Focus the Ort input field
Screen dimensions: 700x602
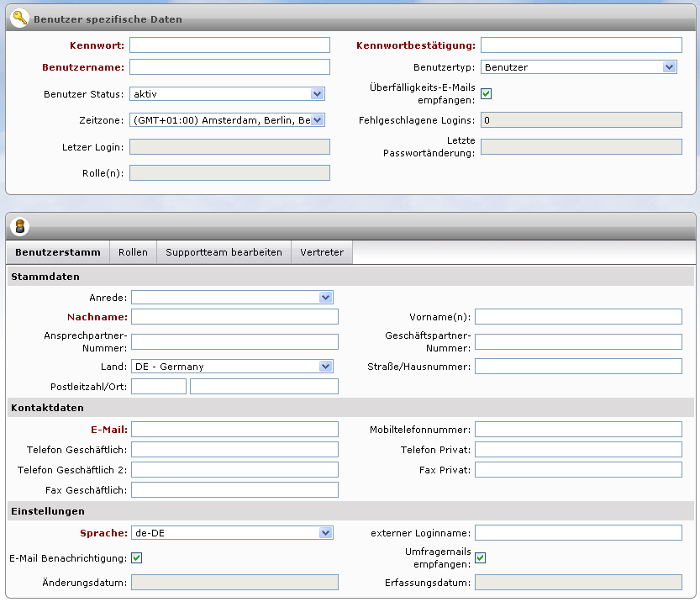point(264,386)
